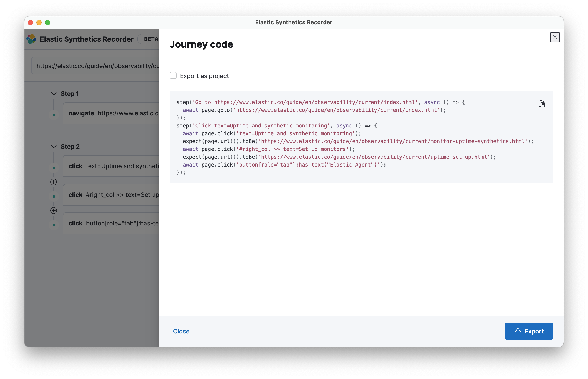Screen dimensions: 588x379
Task: Select the Set up monitors click action row
Action: [x=111, y=195]
